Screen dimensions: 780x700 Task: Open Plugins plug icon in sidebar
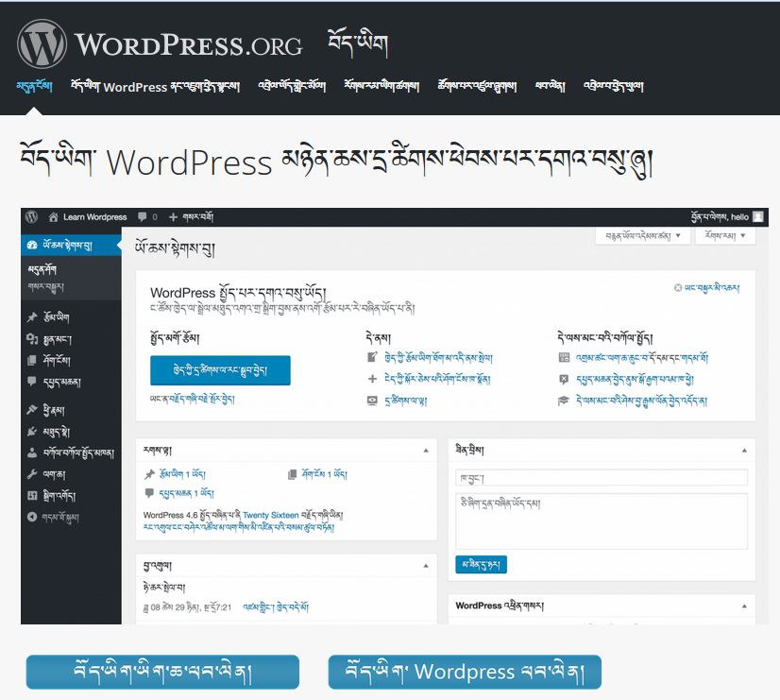(32, 432)
